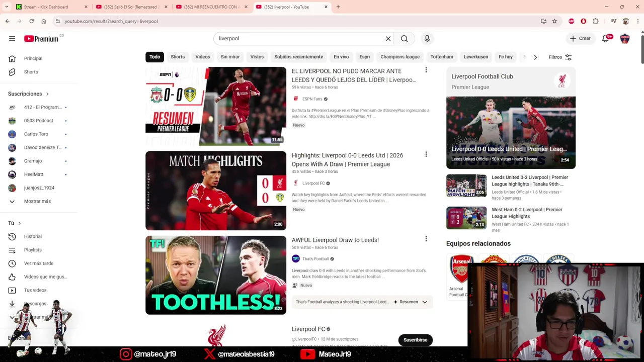Image resolution: width=644 pixels, height=362 pixels.
Task: Open ESPN resumen video thumbnail
Action: [216, 107]
